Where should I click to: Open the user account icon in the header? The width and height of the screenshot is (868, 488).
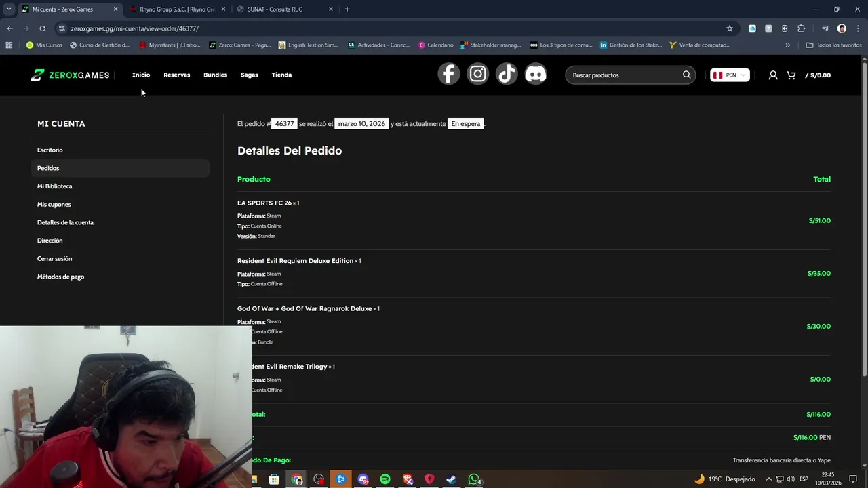pos(772,75)
